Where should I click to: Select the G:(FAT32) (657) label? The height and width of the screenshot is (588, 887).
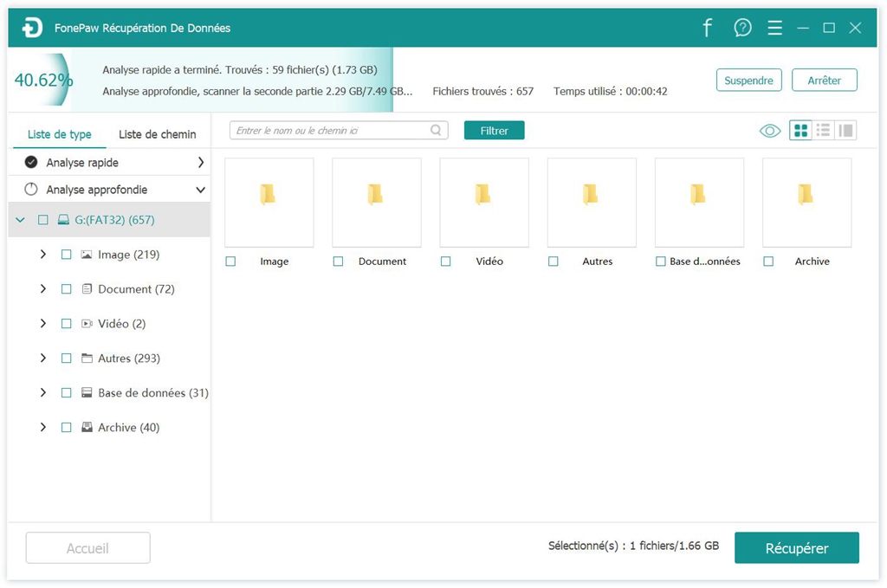[115, 220]
